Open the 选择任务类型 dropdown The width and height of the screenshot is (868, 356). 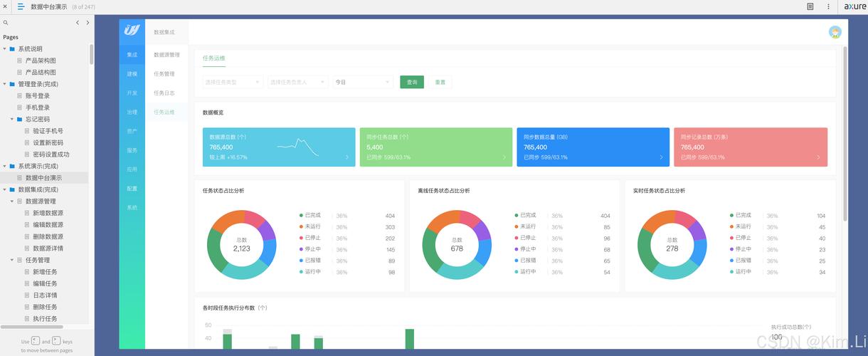coord(233,82)
